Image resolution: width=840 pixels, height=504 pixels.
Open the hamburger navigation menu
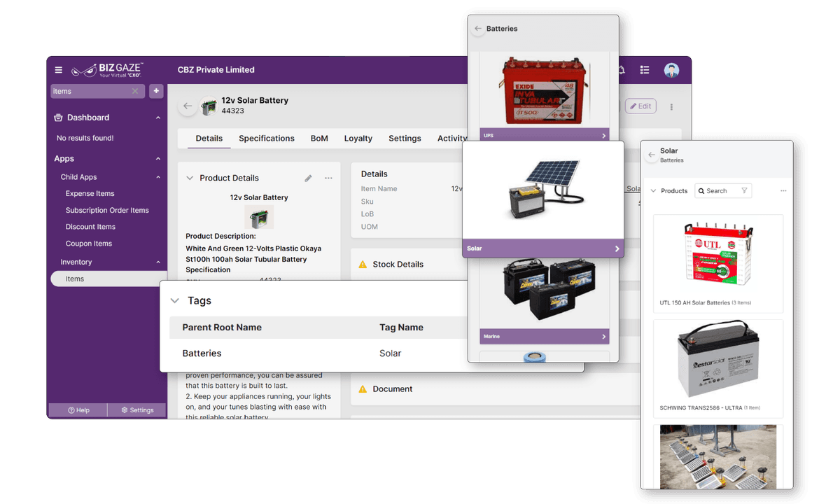58,69
